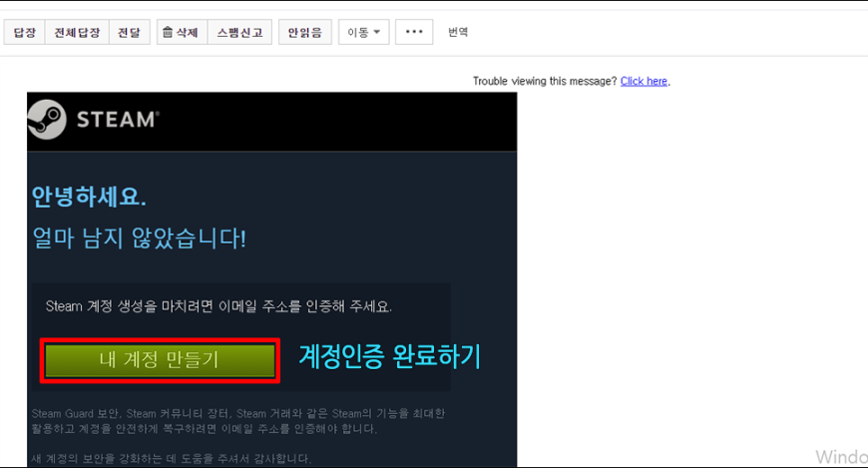Select the heading 얼마 남지 않았습니다!
The width and height of the screenshot is (868, 468).
coord(139,238)
